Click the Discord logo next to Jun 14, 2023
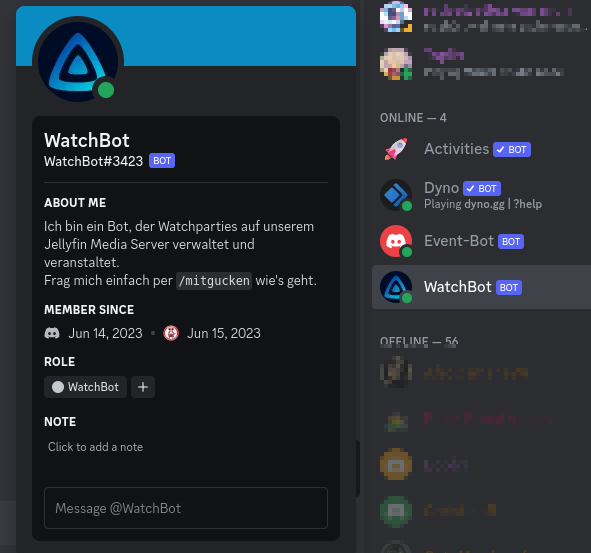Screen dimensions: 591x553 pos(52,333)
